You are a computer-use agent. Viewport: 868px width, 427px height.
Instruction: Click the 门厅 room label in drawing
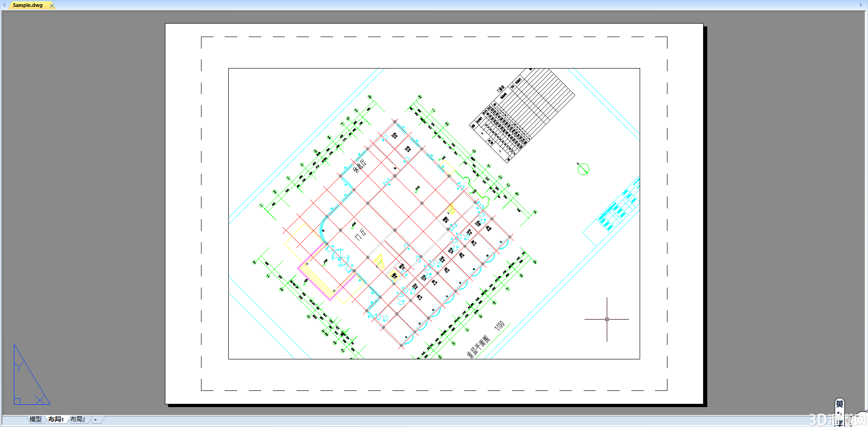pyautogui.click(x=360, y=234)
